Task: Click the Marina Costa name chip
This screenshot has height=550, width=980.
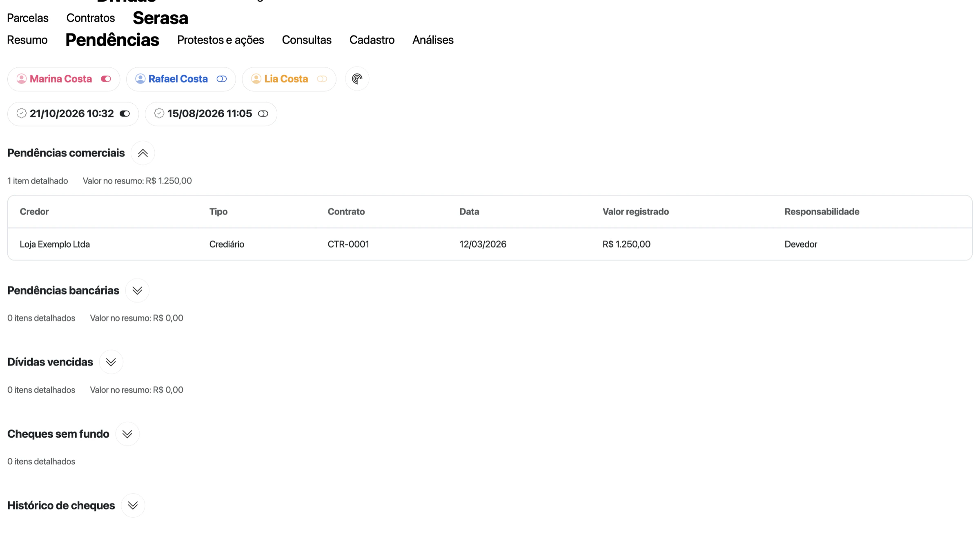Action: (x=64, y=79)
